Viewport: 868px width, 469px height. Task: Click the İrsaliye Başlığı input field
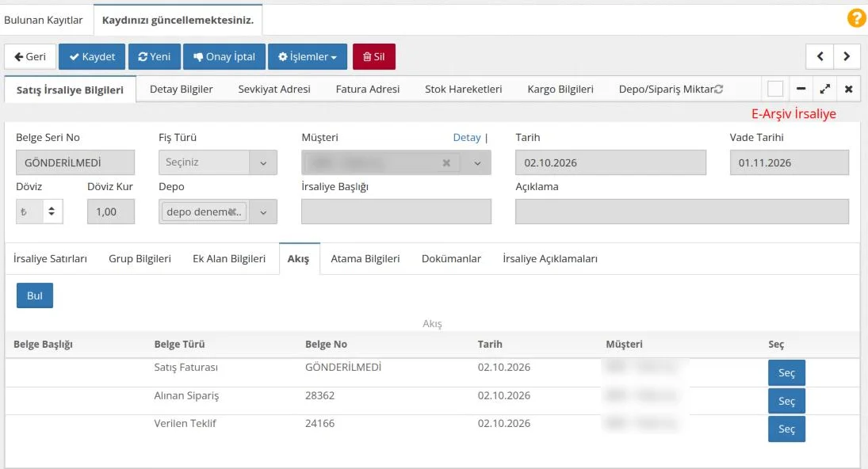(x=396, y=212)
